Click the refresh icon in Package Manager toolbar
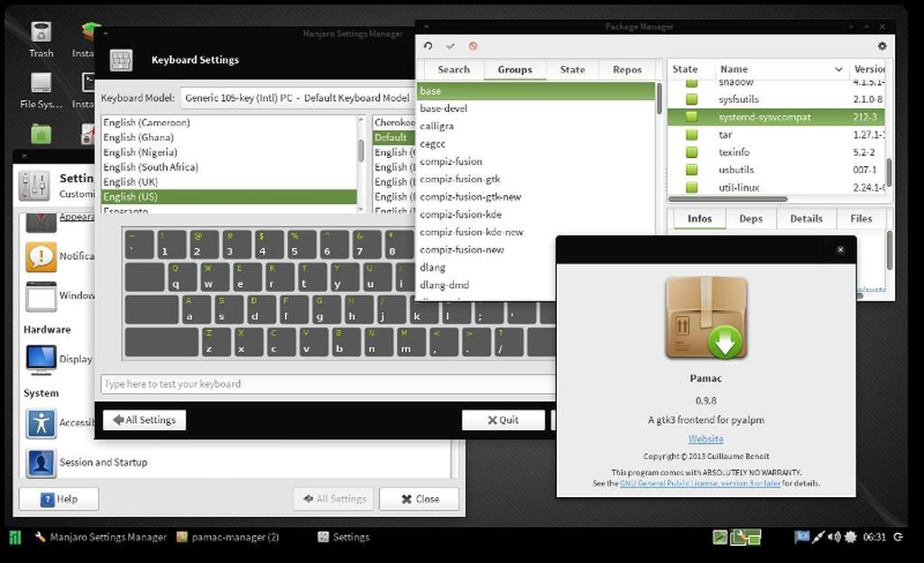The height and width of the screenshot is (563, 924). pos(428,46)
